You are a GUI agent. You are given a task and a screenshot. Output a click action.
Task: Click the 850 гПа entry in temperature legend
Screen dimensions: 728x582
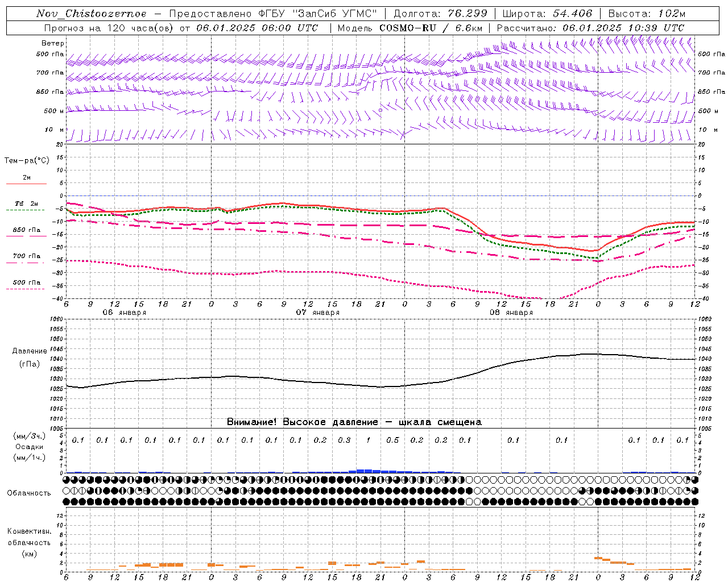[x=27, y=230]
